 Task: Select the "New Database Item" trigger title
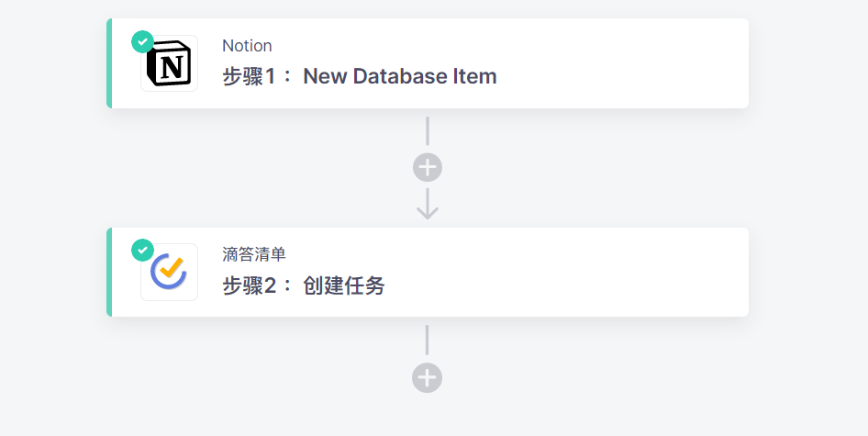click(x=400, y=76)
